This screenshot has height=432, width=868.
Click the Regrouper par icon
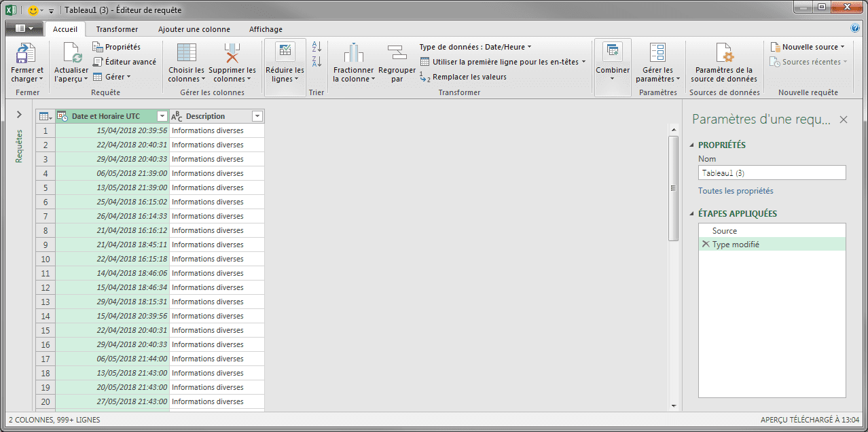[397, 54]
